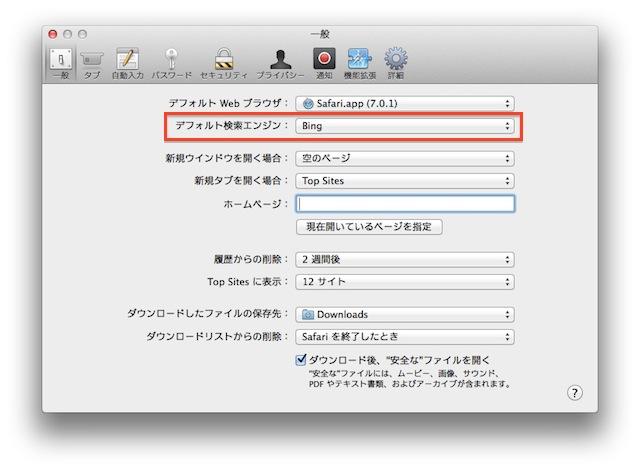The width and height of the screenshot is (640, 471).
Task: Open the 新規ウインドウを開く場合 dropdown
Action: coord(405,158)
